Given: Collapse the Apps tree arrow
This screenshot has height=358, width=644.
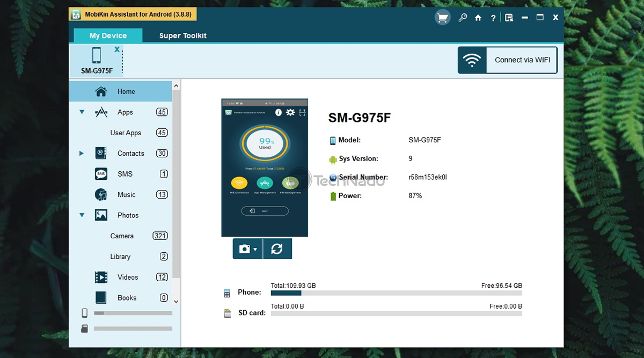Looking at the screenshot, I should click(82, 112).
